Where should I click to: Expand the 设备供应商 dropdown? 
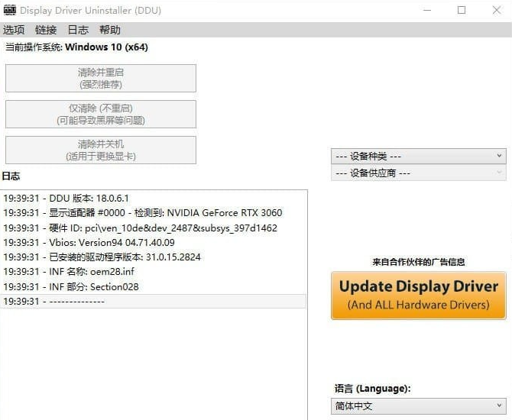pos(418,173)
